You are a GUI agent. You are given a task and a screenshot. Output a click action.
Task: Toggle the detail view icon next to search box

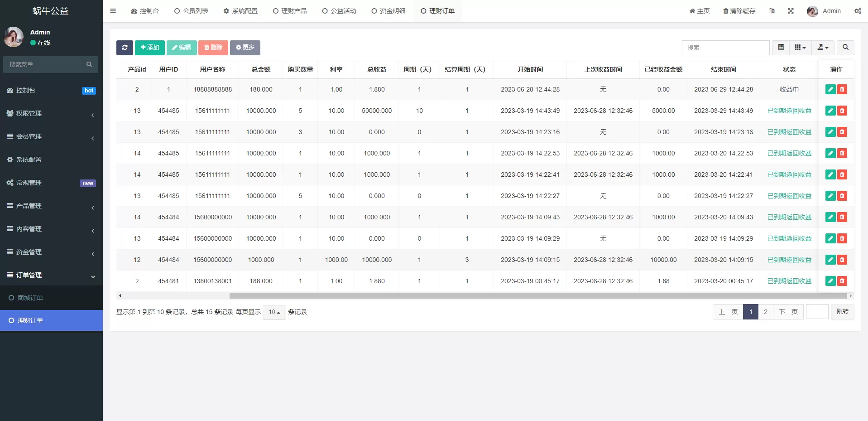(x=780, y=47)
